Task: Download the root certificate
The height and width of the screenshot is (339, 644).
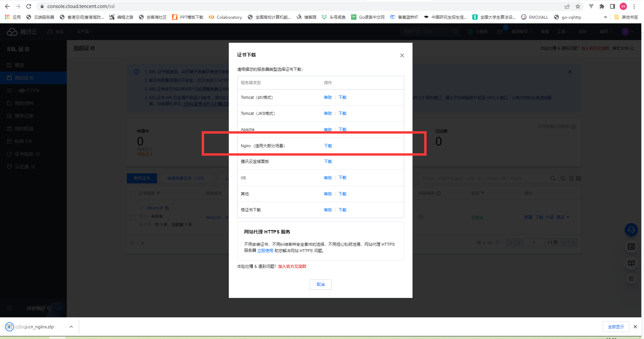Action: coord(342,210)
